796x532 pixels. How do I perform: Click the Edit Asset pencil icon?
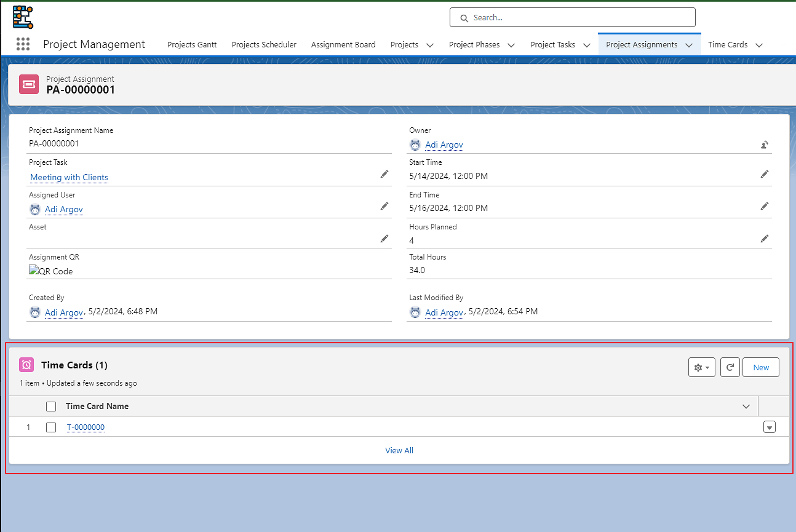[384, 239]
